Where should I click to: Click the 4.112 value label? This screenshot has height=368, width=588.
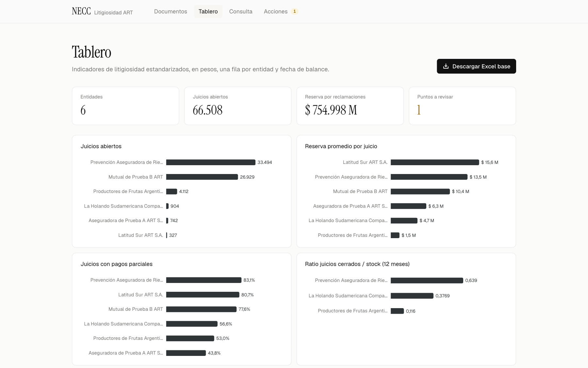click(184, 191)
